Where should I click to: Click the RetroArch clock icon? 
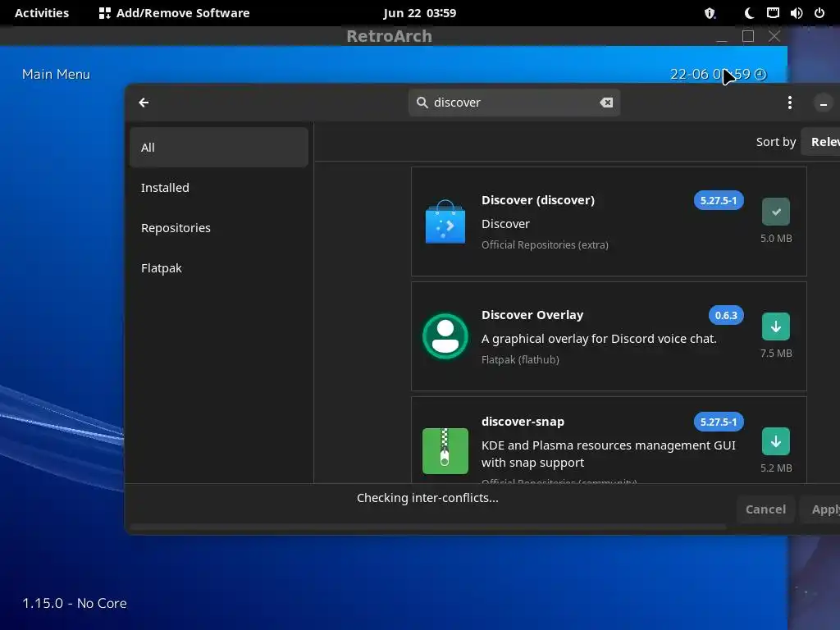click(760, 74)
